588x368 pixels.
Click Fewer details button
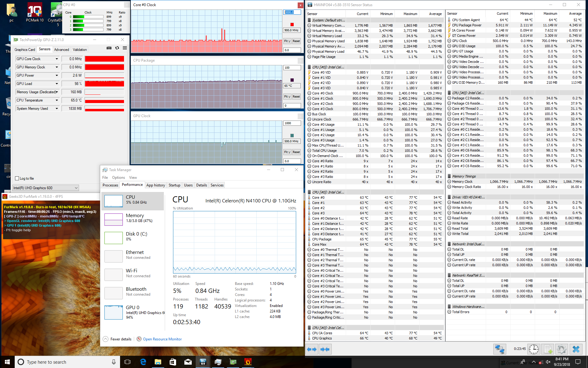click(x=121, y=339)
